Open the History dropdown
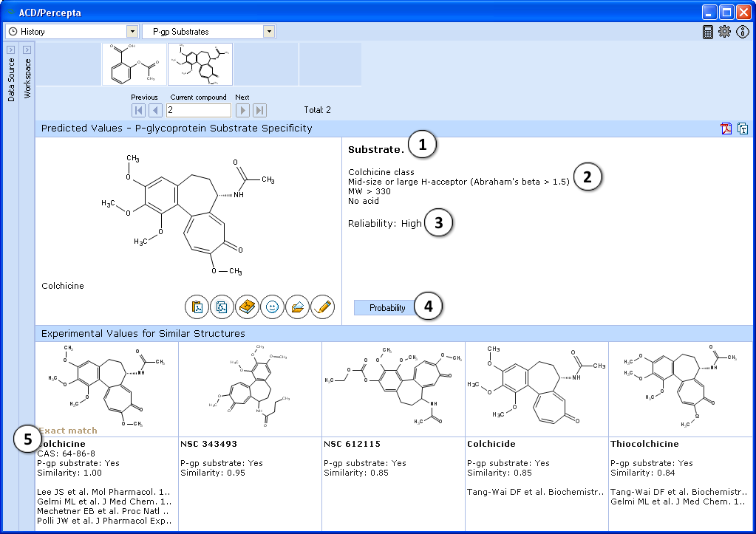756x534 pixels. coord(132,32)
